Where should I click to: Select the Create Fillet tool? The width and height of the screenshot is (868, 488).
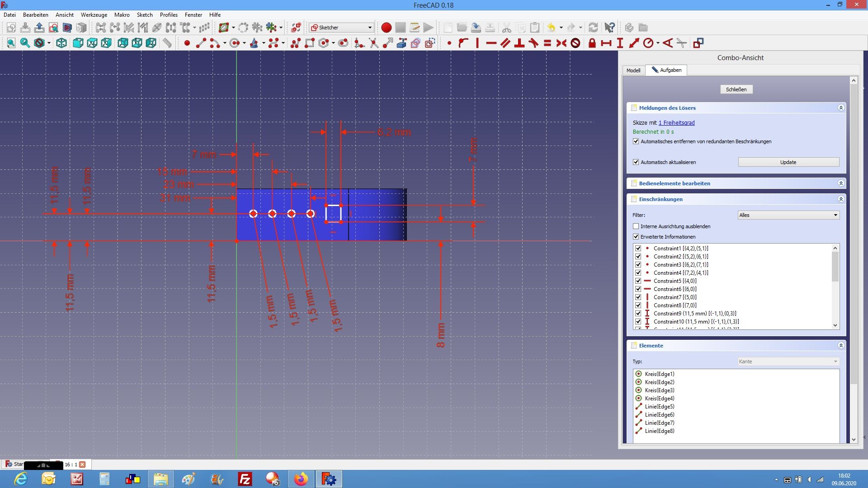pos(359,43)
